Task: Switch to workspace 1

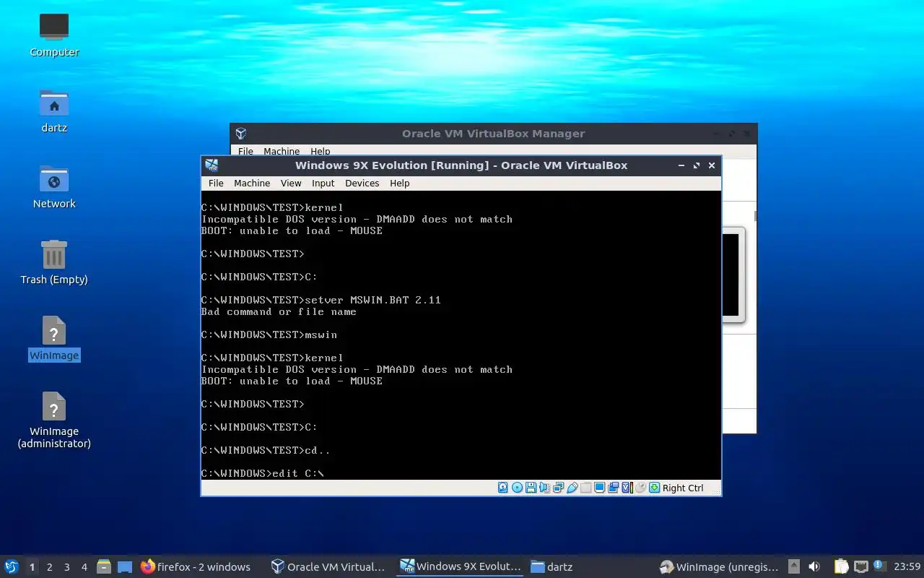Action: 32,567
